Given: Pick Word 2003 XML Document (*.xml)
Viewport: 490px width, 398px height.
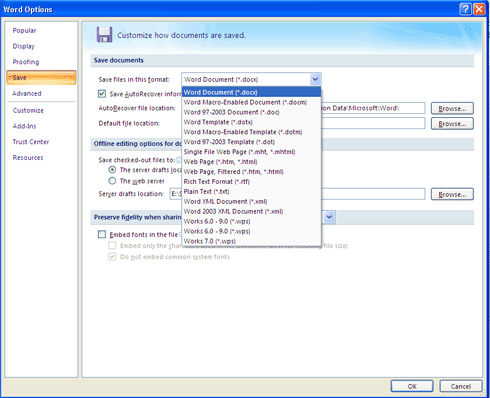Looking at the screenshot, I should [252, 211].
